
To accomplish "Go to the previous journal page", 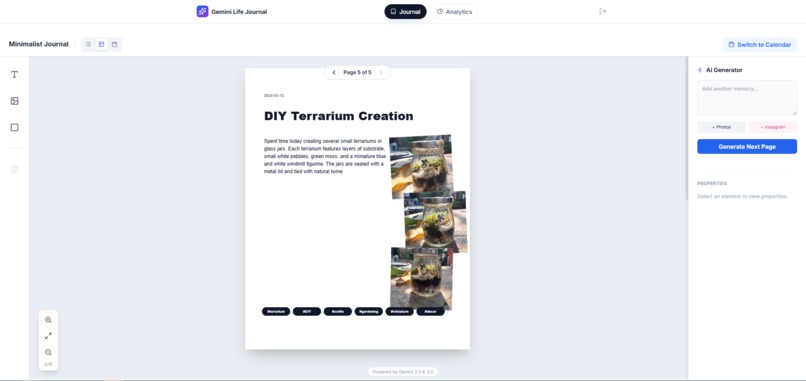I will click(334, 72).
